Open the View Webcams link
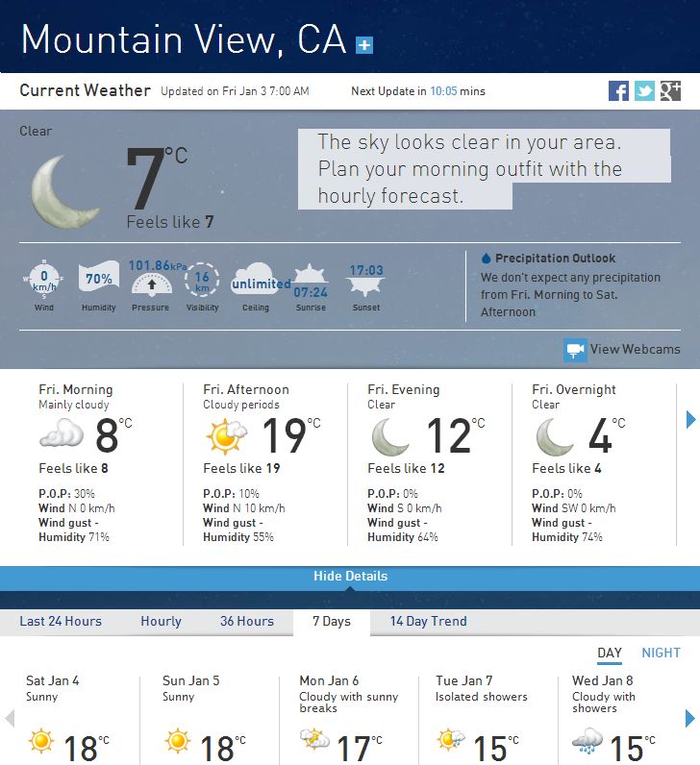700x765 pixels. click(635, 349)
